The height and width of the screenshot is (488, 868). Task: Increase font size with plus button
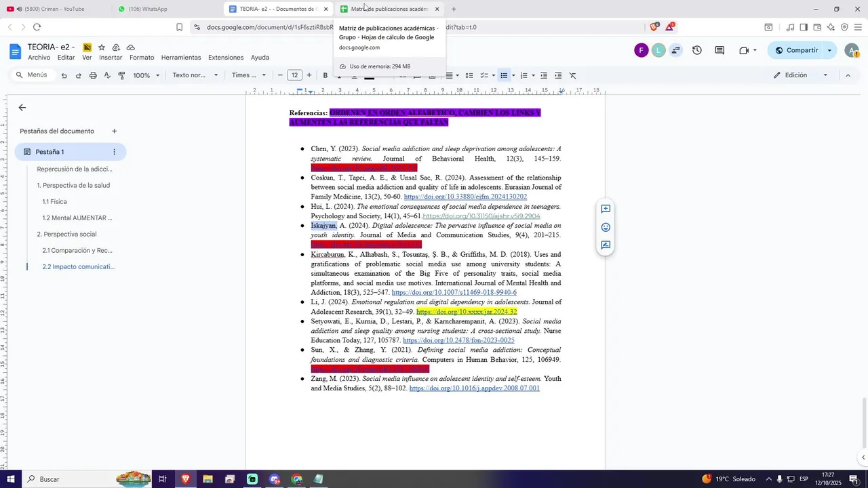click(x=309, y=75)
